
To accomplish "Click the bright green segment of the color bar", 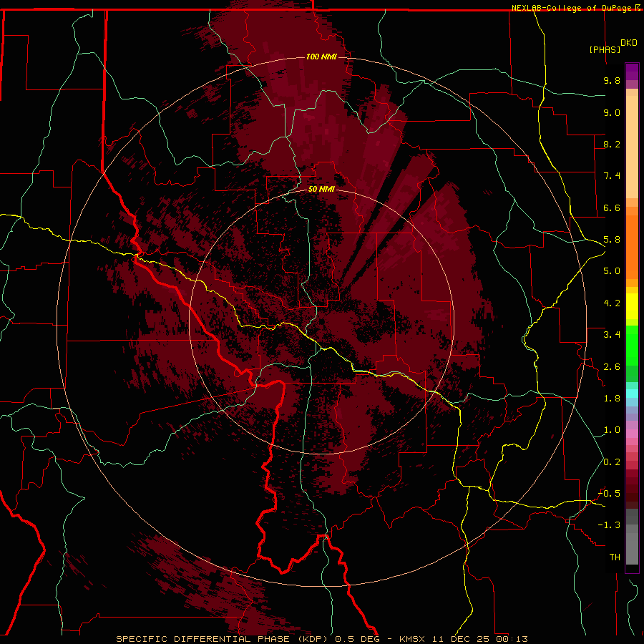I will point(632,346).
